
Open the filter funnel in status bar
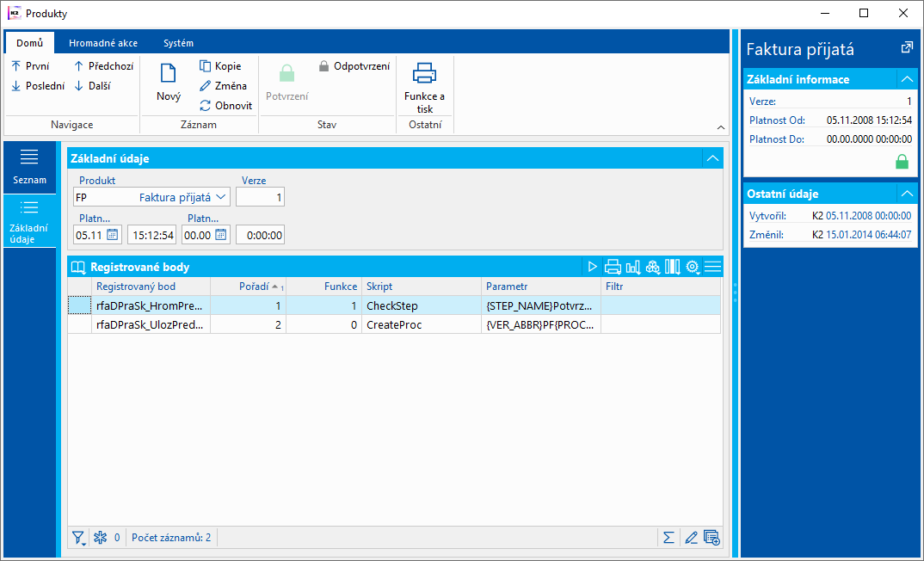[79, 538]
